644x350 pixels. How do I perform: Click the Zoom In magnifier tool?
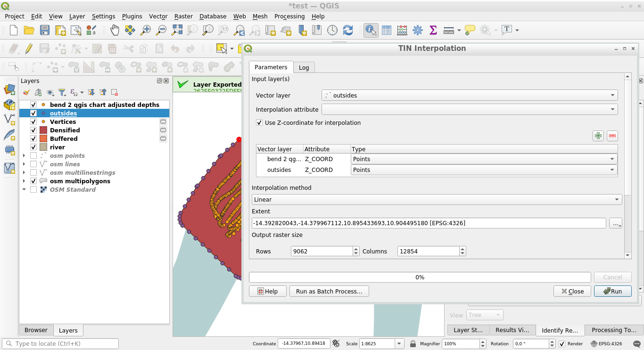(146, 30)
